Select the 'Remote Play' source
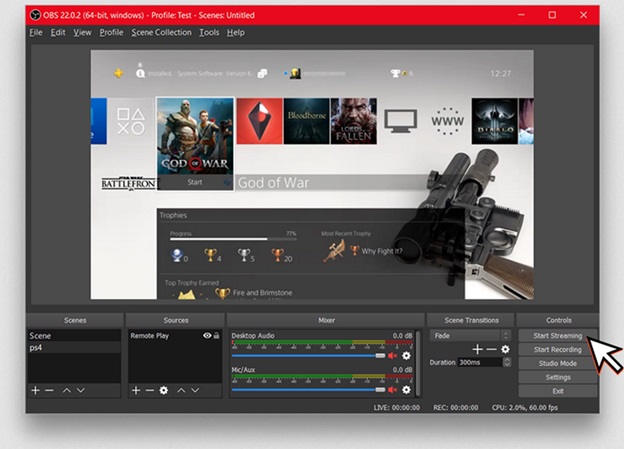Viewport: 624px width, 449px height. [175, 336]
